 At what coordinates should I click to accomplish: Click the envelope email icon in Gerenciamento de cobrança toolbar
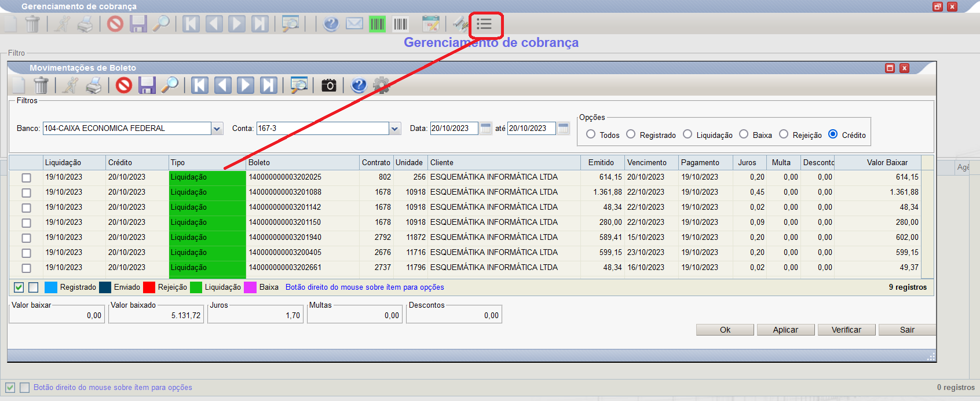354,24
